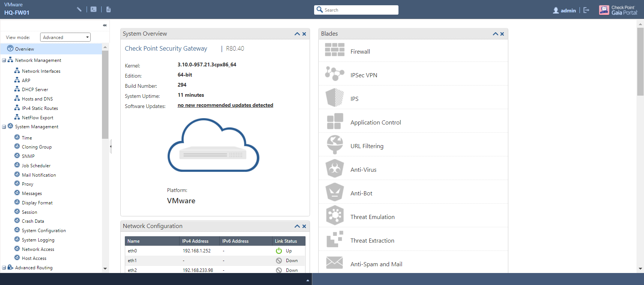The width and height of the screenshot is (644, 285).
Task: Click the IPS shield icon
Action: (x=335, y=97)
